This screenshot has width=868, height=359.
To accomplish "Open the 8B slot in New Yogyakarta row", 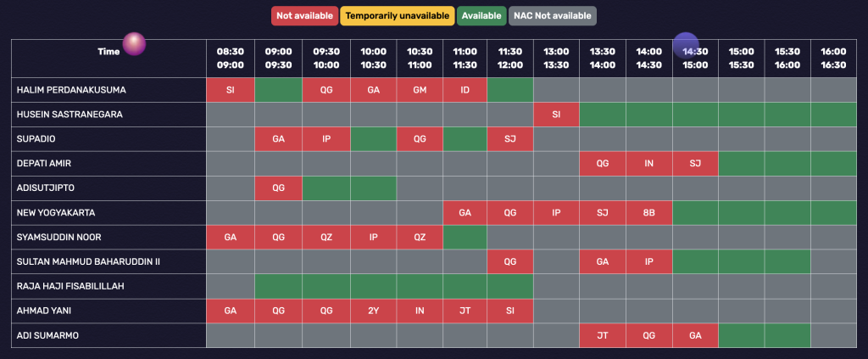I will coord(648,213).
